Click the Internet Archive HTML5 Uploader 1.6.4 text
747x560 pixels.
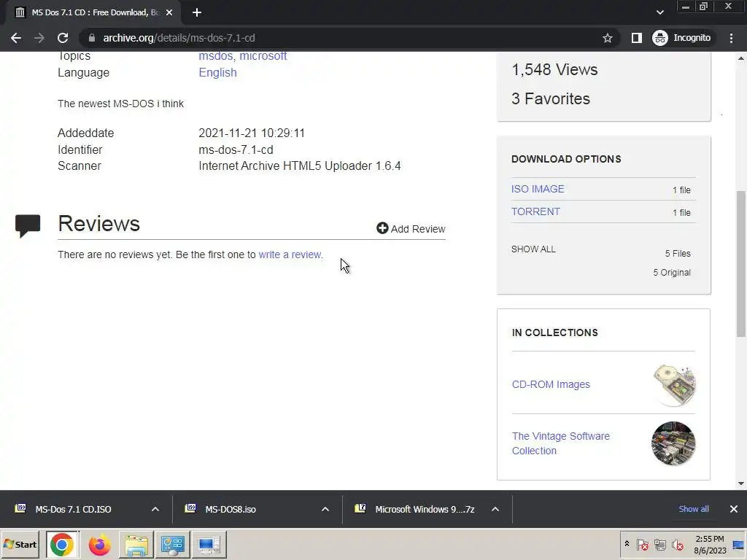[x=300, y=166]
